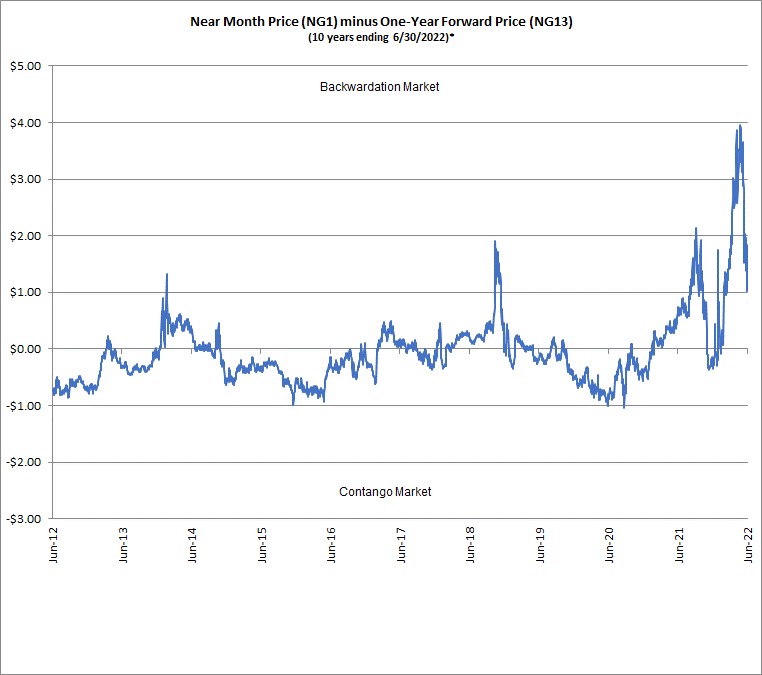Image resolution: width=762 pixels, height=675 pixels.
Task: Select the $5.00 y-axis label
Action: [x=26, y=66]
